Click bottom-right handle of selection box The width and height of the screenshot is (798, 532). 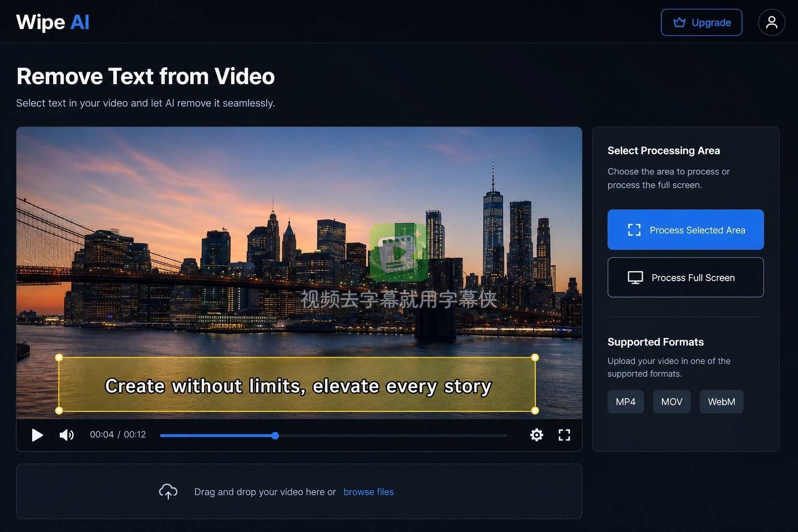[x=535, y=410]
